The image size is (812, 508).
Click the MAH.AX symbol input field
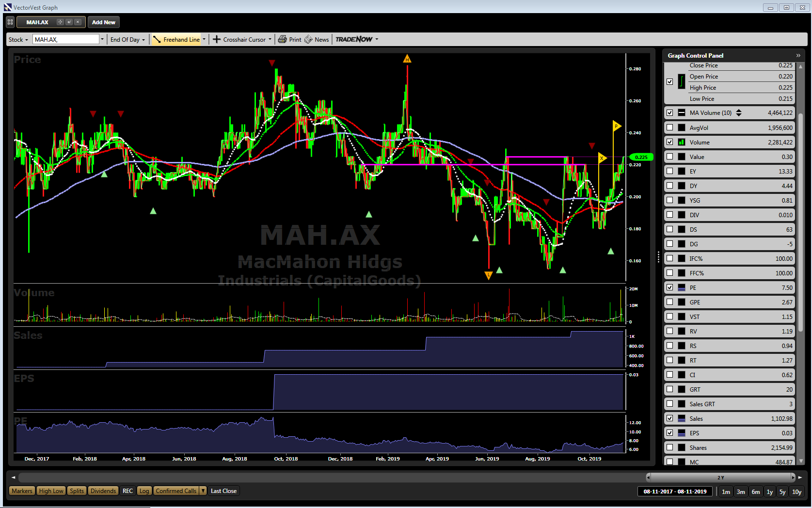[66, 39]
